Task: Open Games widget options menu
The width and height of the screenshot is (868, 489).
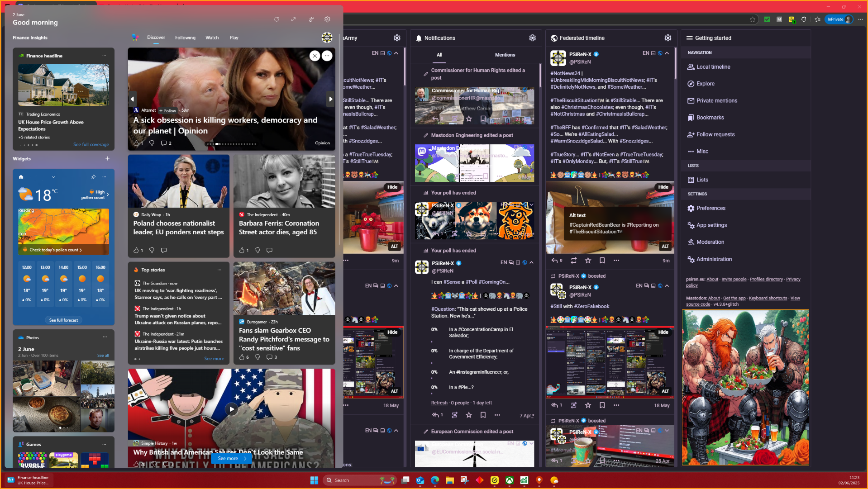Action: click(104, 444)
